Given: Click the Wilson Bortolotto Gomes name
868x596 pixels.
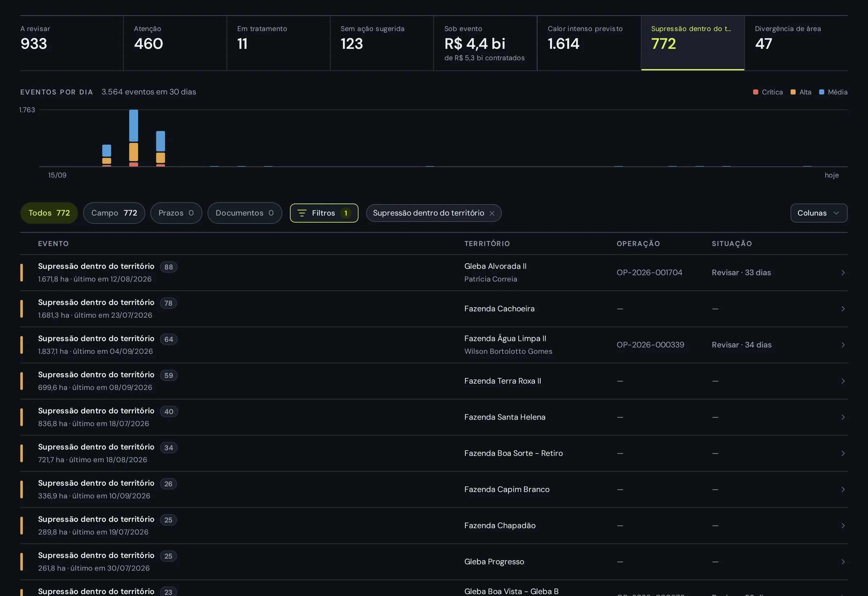Looking at the screenshot, I should pyautogui.click(x=508, y=351).
